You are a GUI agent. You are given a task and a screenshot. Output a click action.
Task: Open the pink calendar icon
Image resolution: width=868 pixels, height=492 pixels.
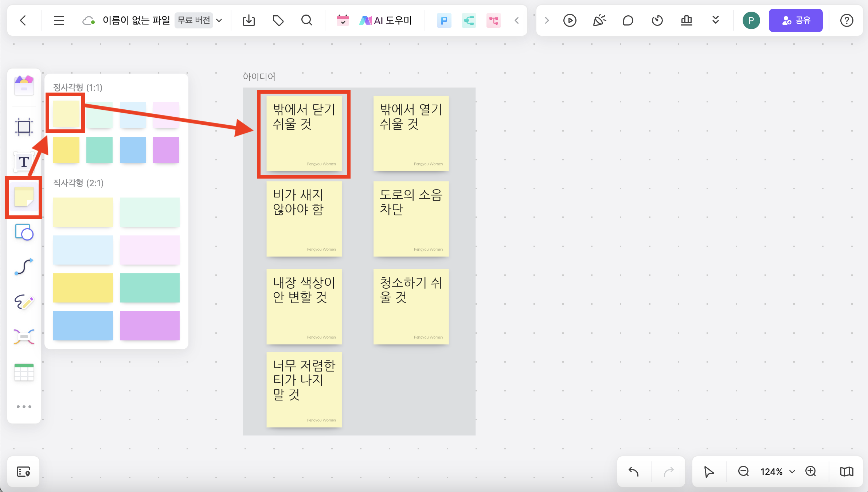[343, 20]
